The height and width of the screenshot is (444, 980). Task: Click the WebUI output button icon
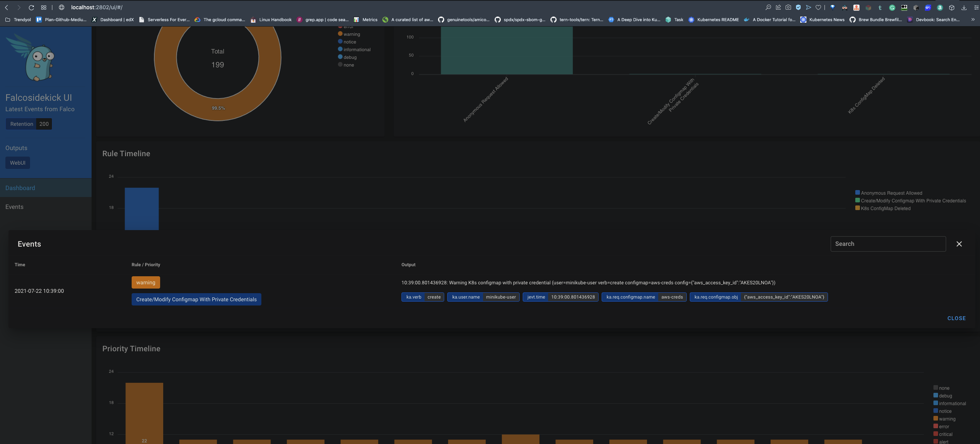point(17,163)
